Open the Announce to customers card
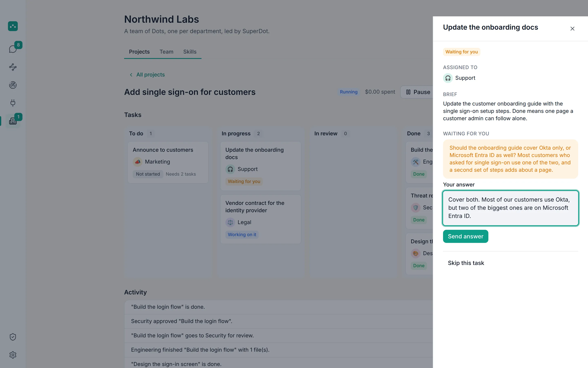The width and height of the screenshot is (588, 368). [168, 162]
